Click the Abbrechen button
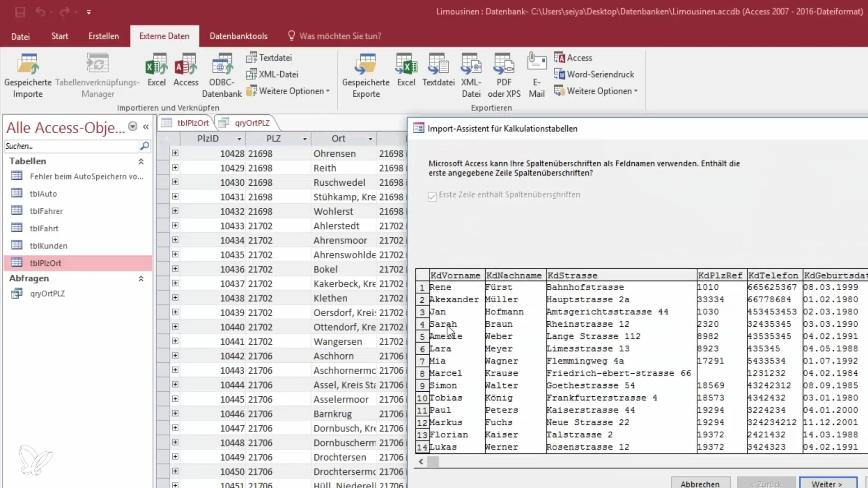This screenshot has width=868, height=488. pos(700,483)
